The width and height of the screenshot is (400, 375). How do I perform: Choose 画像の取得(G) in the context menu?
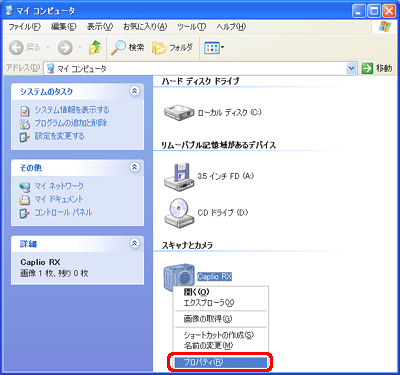point(220,319)
